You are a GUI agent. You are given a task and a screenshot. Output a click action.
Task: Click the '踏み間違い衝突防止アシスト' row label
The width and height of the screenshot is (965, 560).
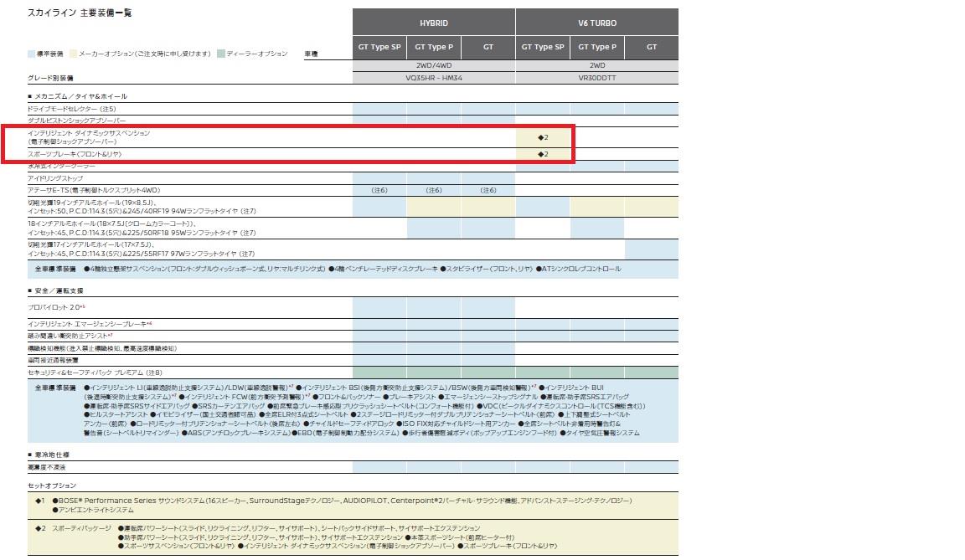pyautogui.click(x=70, y=337)
